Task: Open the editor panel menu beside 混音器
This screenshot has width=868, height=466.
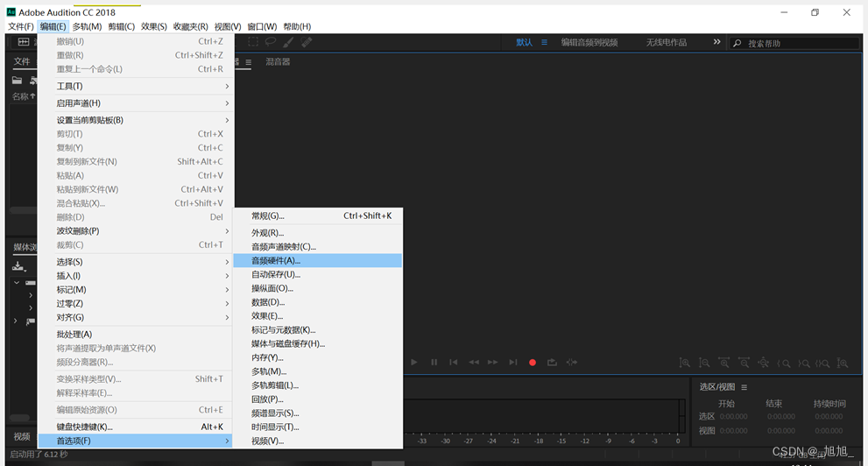Action: click(x=249, y=62)
